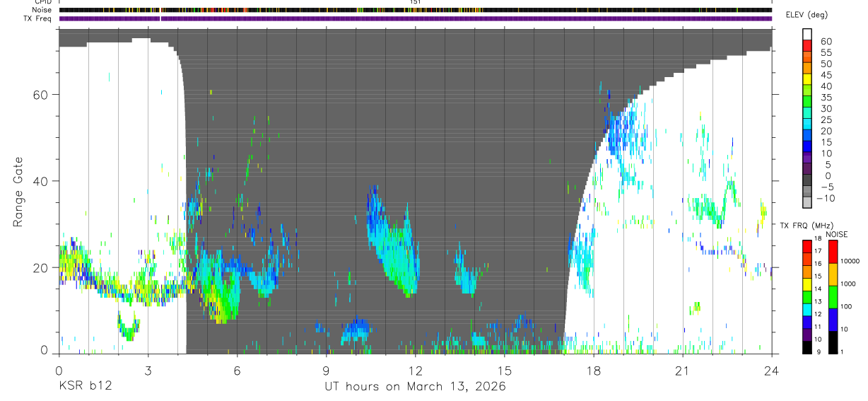The height and width of the screenshot is (401, 868).
Task: Click the '45' value in the ELEV legend
Action: [x=825, y=75]
